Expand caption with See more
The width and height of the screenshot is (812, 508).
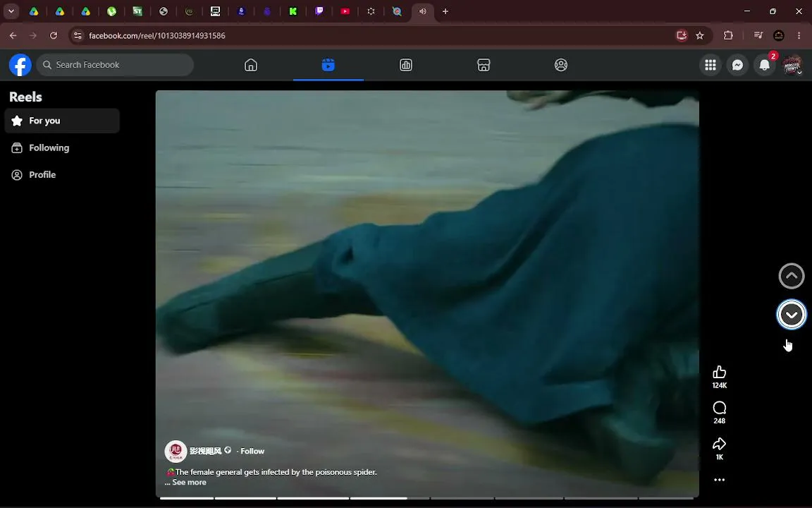[x=189, y=482]
